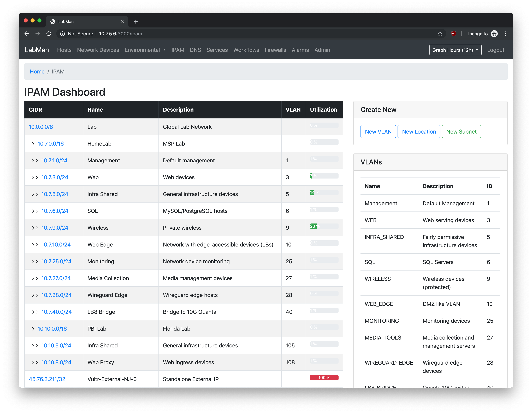Screen dimensions: 532x413
Task: Click the browser back arrow
Action: click(x=27, y=34)
